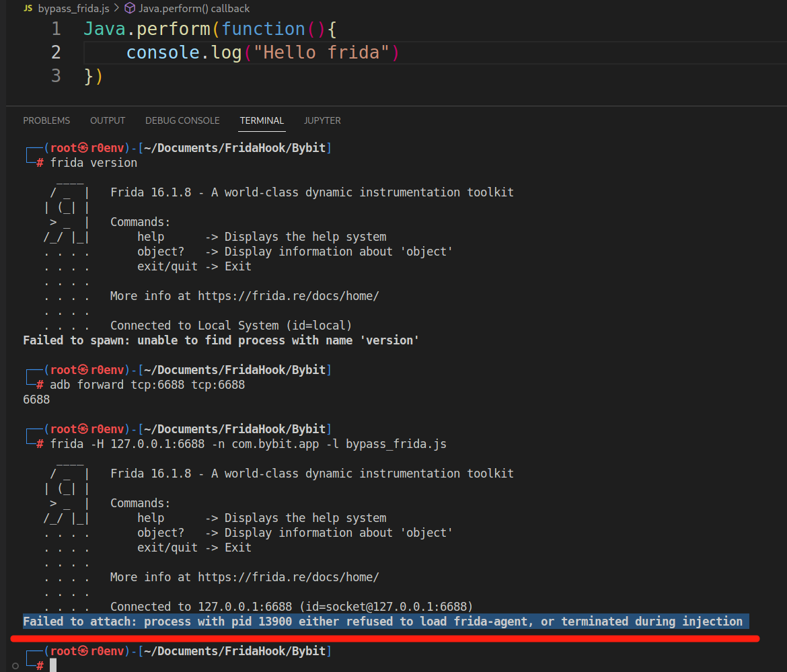Click line number 3 in the gutter
787x672 pixels.
coord(56,76)
